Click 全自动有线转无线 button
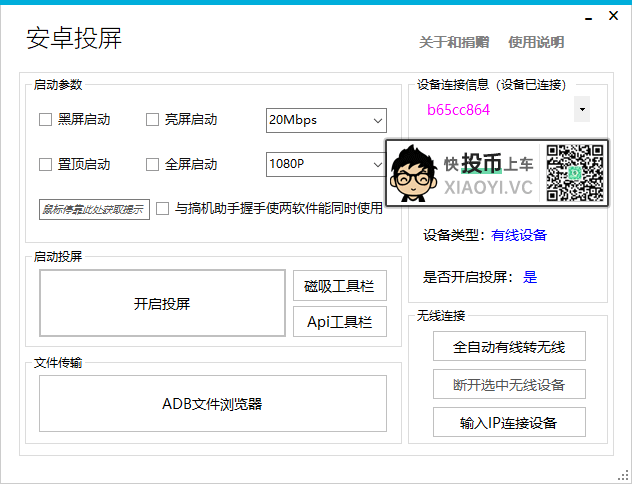The width and height of the screenshot is (632, 484). coord(508,347)
